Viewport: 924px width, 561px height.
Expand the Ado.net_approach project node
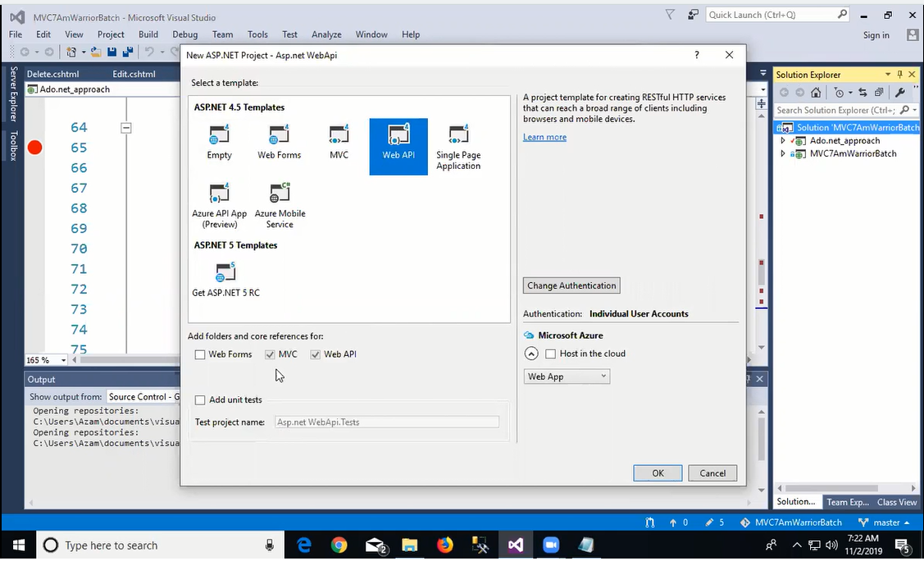(x=782, y=141)
